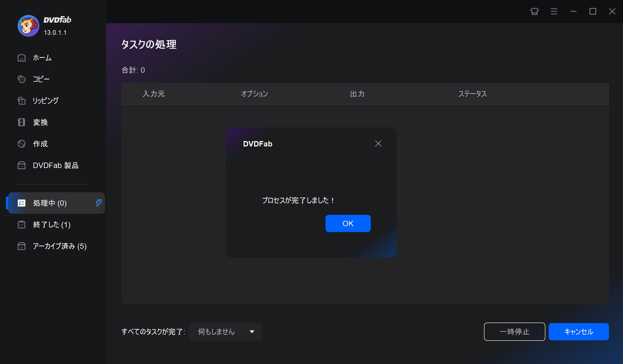Image resolution: width=623 pixels, height=364 pixels.
Task: Click the DVDFab monkey logo avatar
Action: (x=28, y=26)
